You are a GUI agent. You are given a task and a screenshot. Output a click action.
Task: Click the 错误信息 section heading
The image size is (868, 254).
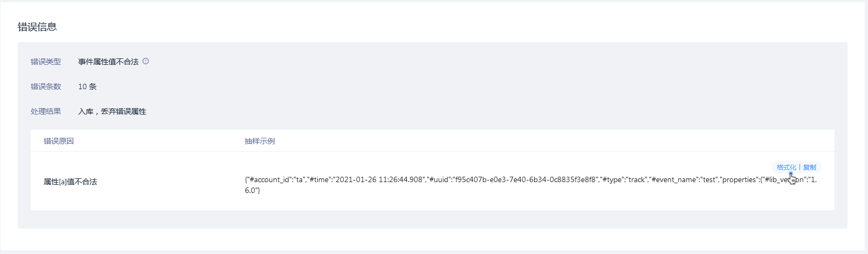pos(37,27)
